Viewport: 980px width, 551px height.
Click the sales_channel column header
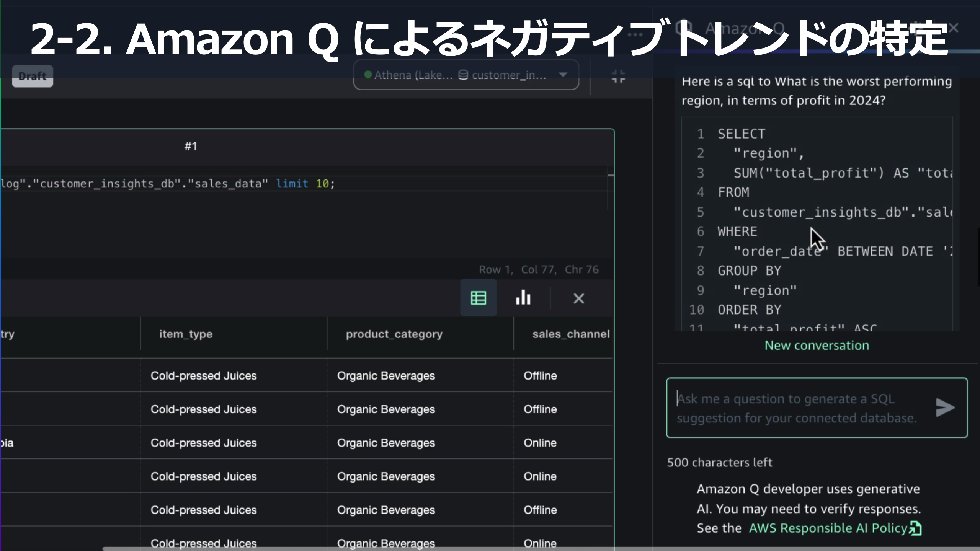point(570,334)
